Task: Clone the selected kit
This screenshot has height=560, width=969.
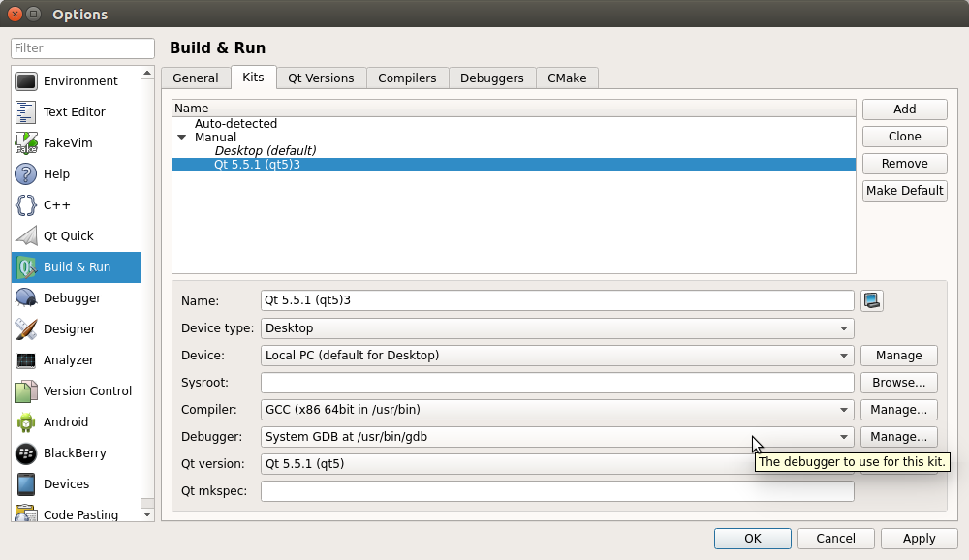Action: (904, 136)
